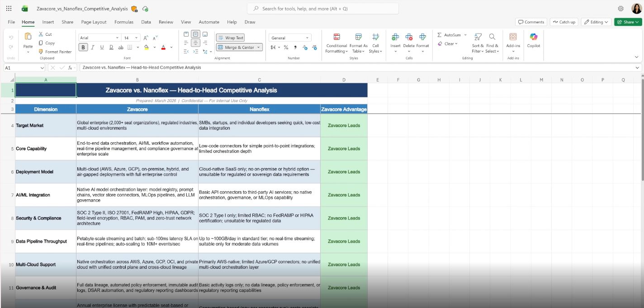Click the search box for tools and help
644x308 pixels.
(x=322, y=9)
